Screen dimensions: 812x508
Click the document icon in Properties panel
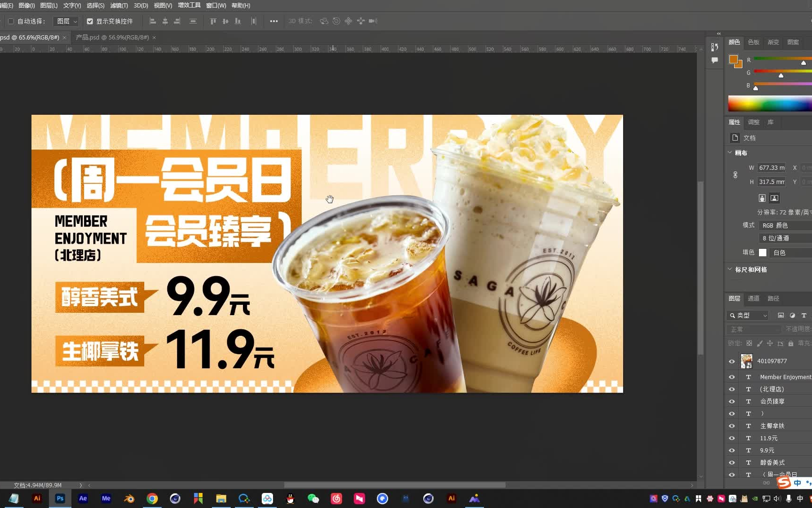pos(735,137)
